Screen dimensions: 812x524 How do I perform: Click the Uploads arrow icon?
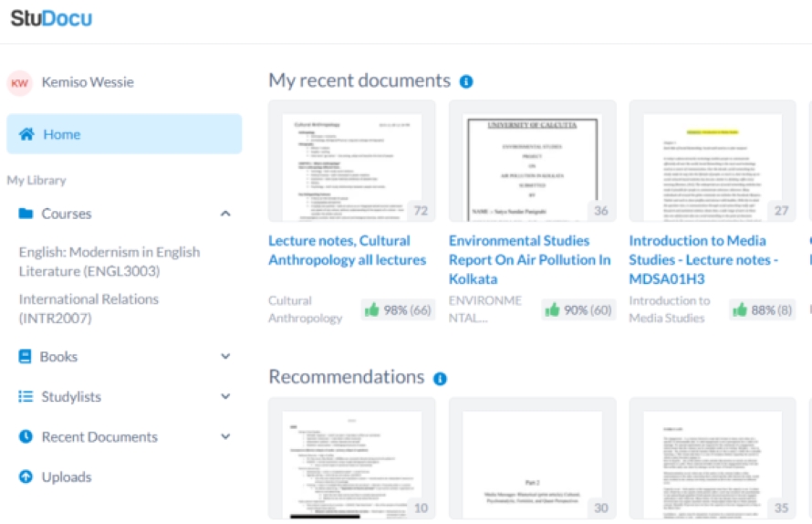(x=26, y=477)
